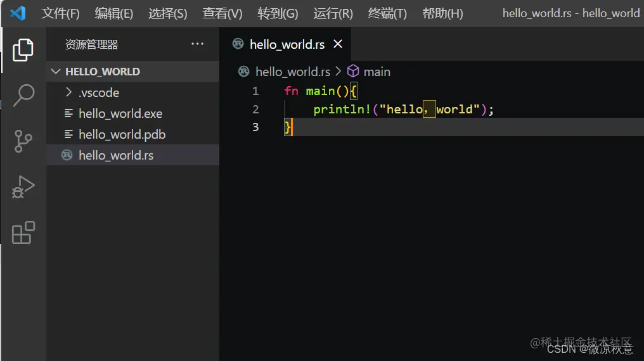
Task: Click the closing brace on line 3
Action: point(288,127)
